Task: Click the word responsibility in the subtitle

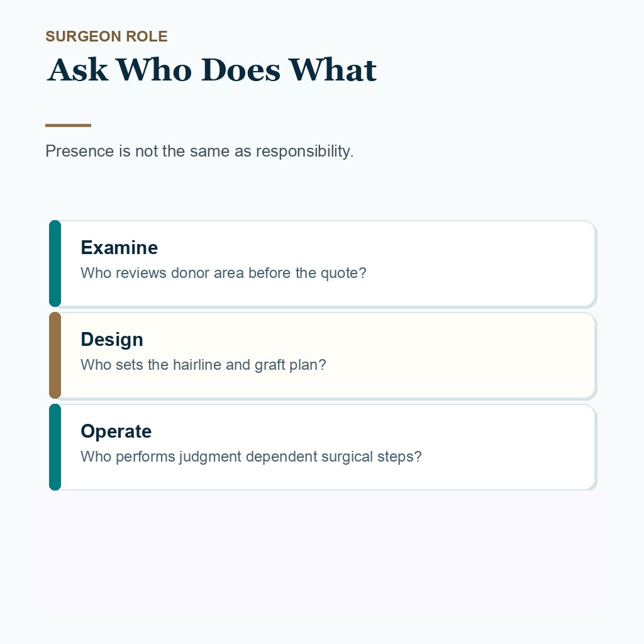Action: (x=305, y=152)
